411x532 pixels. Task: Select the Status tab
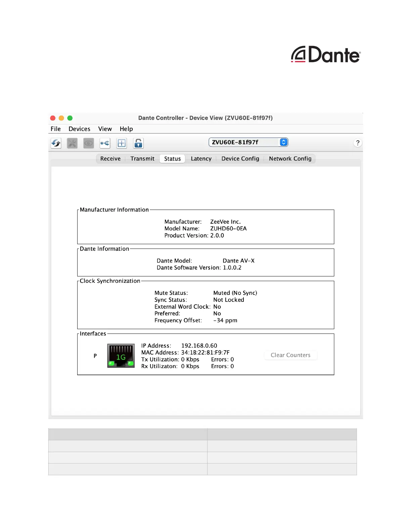click(x=172, y=159)
